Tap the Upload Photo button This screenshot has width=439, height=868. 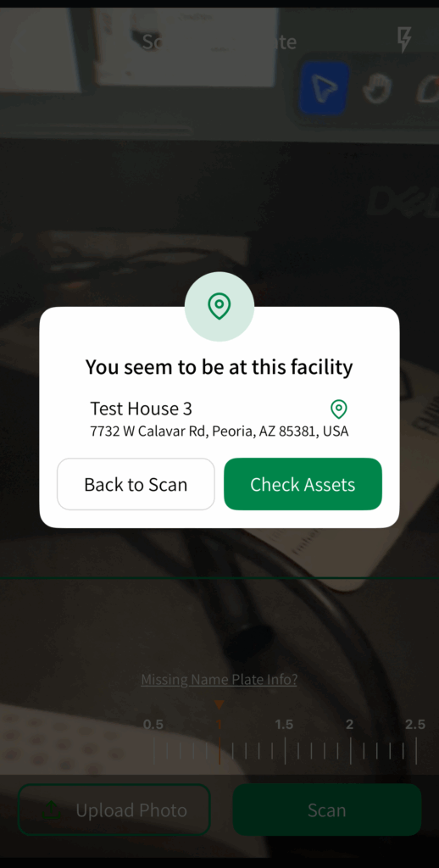coord(114,810)
